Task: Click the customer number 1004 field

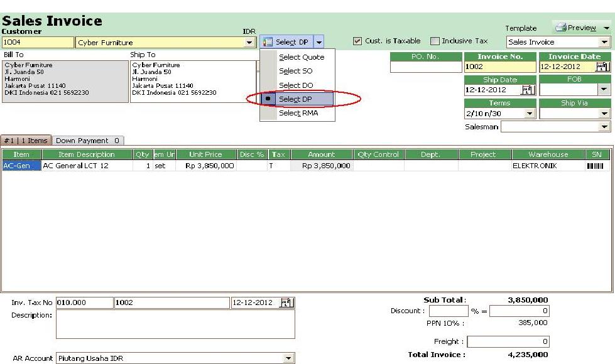Action: (38, 42)
